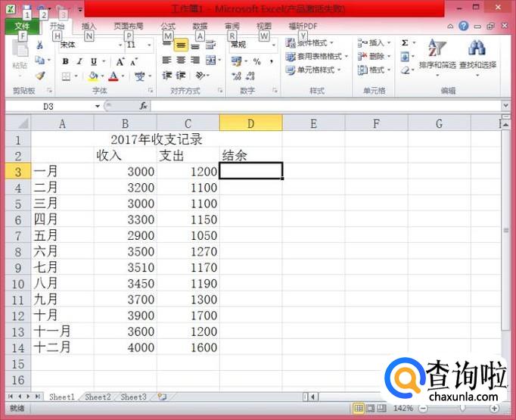Click the Clear eraser icon
516x420 pixels.
coord(405,70)
